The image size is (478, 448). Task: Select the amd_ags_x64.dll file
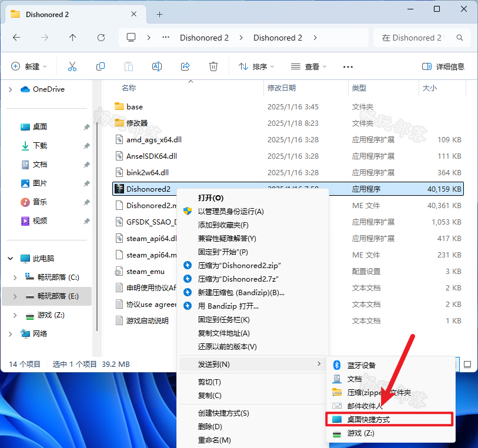pyautogui.click(x=154, y=139)
